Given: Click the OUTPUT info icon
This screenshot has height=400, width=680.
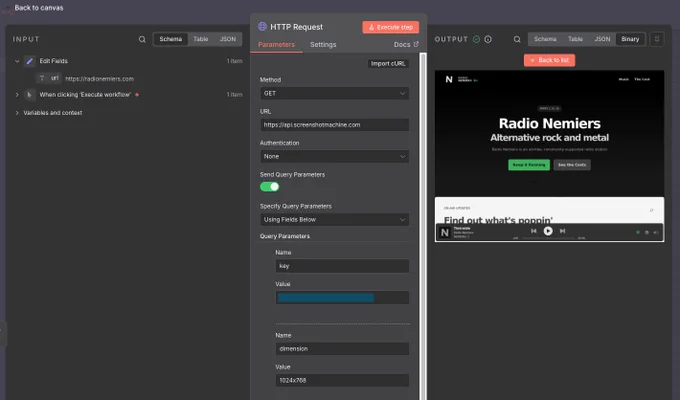Looking at the screenshot, I should 488,39.
